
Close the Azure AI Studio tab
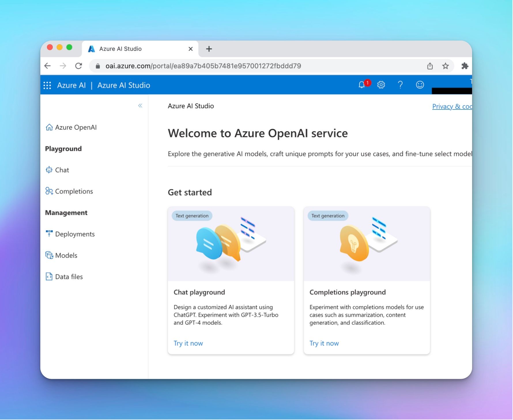pyautogui.click(x=191, y=49)
